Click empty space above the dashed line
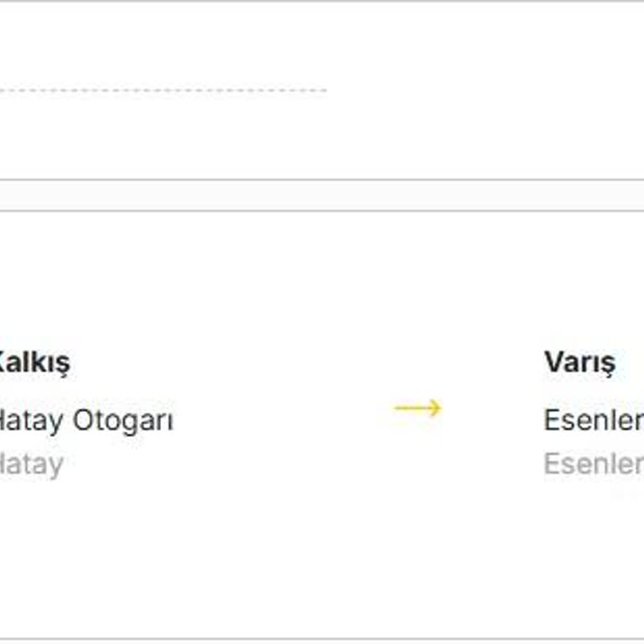The width and height of the screenshot is (644, 644). (x=252, y=42)
